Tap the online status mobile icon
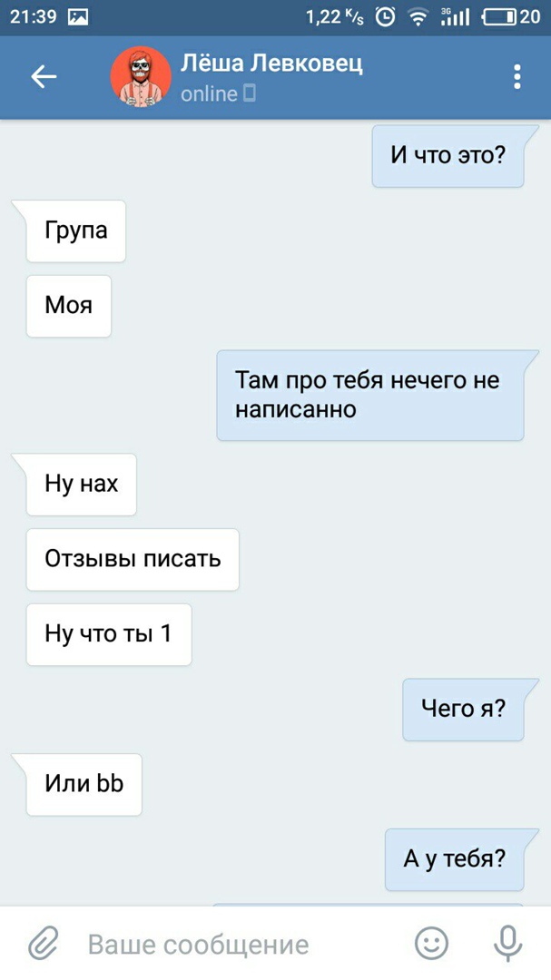This screenshot has width=551, height=980. [250, 94]
